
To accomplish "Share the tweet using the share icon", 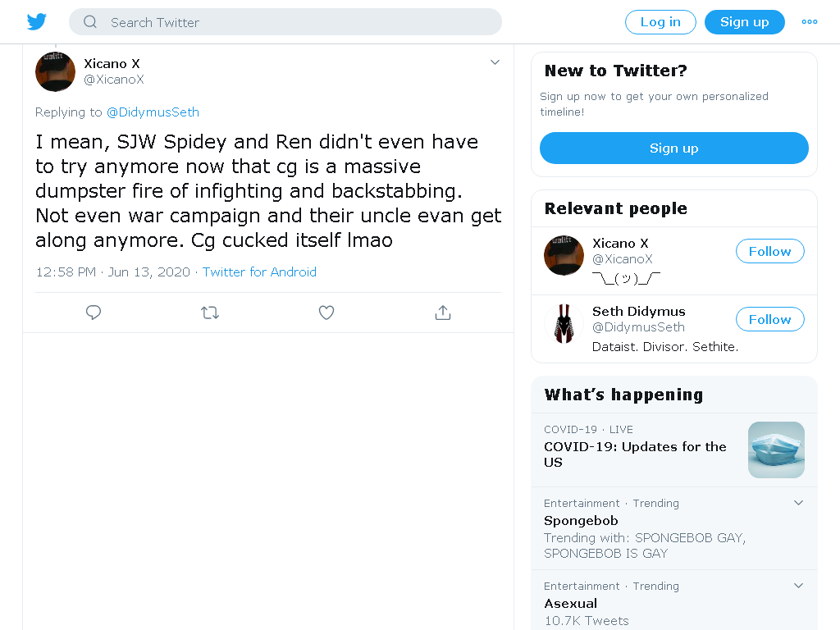I will [442, 313].
